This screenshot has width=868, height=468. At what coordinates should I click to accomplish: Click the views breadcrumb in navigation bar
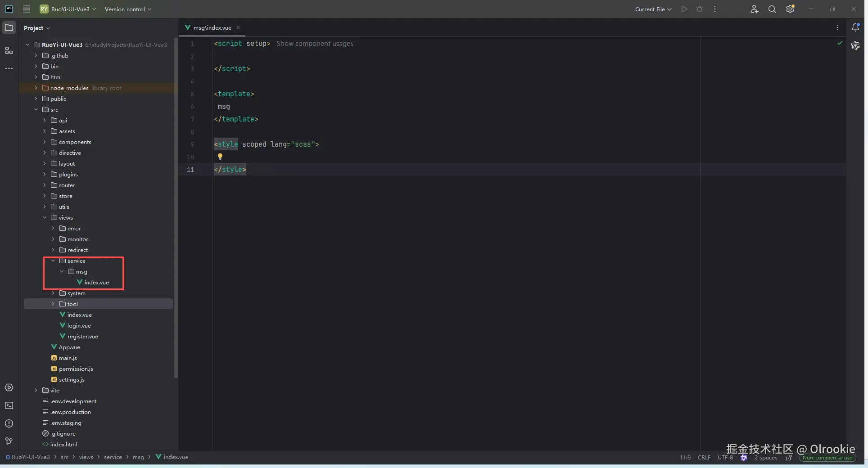click(x=86, y=457)
